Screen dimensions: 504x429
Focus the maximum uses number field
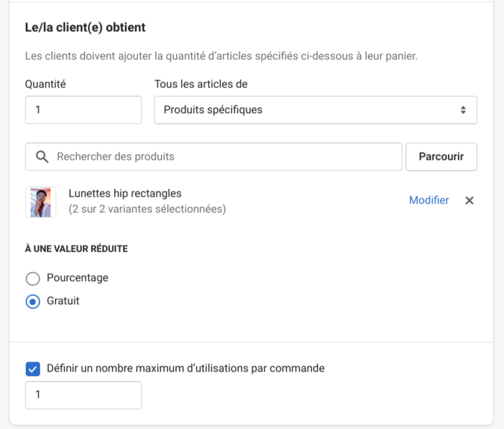click(83, 395)
